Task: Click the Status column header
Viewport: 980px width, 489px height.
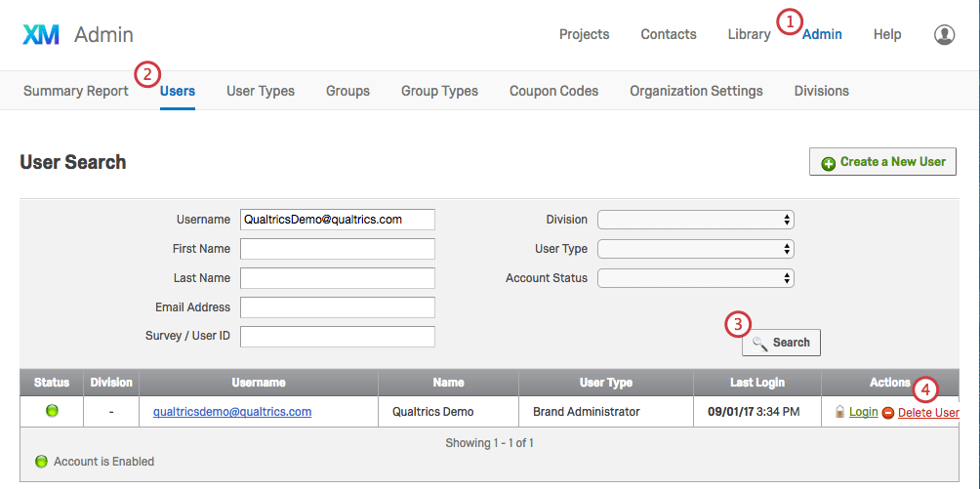Action: (52, 382)
